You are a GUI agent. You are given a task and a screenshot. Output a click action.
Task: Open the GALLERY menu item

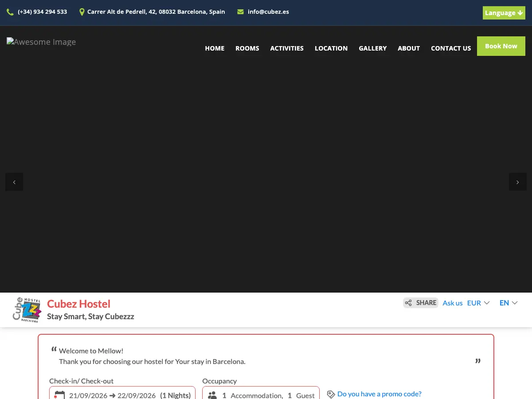point(373,48)
